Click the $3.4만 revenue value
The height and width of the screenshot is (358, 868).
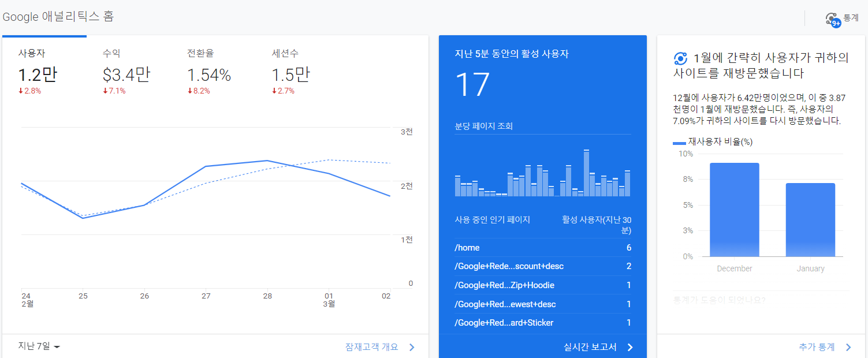click(x=126, y=74)
